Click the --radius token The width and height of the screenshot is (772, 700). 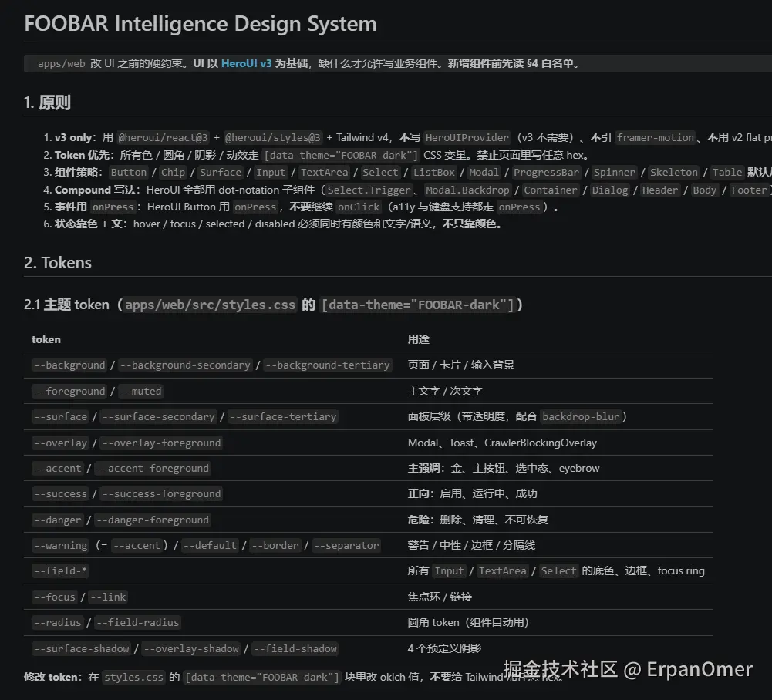tap(58, 623)
